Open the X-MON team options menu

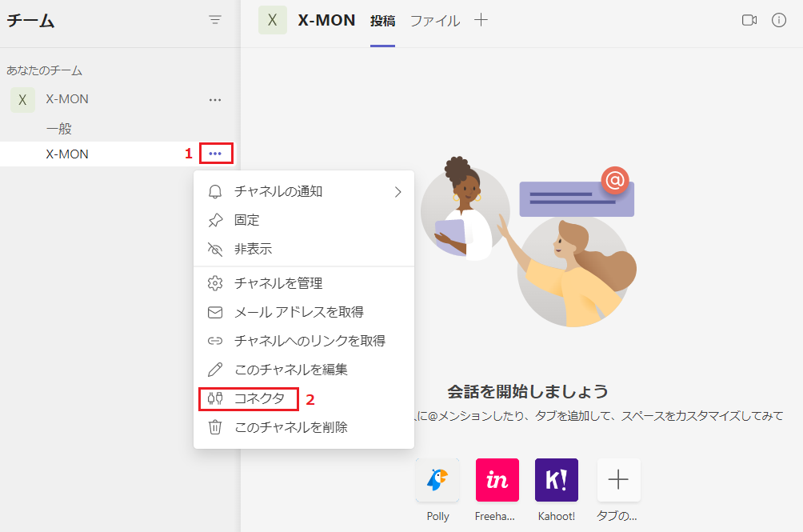click(x=214, y=98)
